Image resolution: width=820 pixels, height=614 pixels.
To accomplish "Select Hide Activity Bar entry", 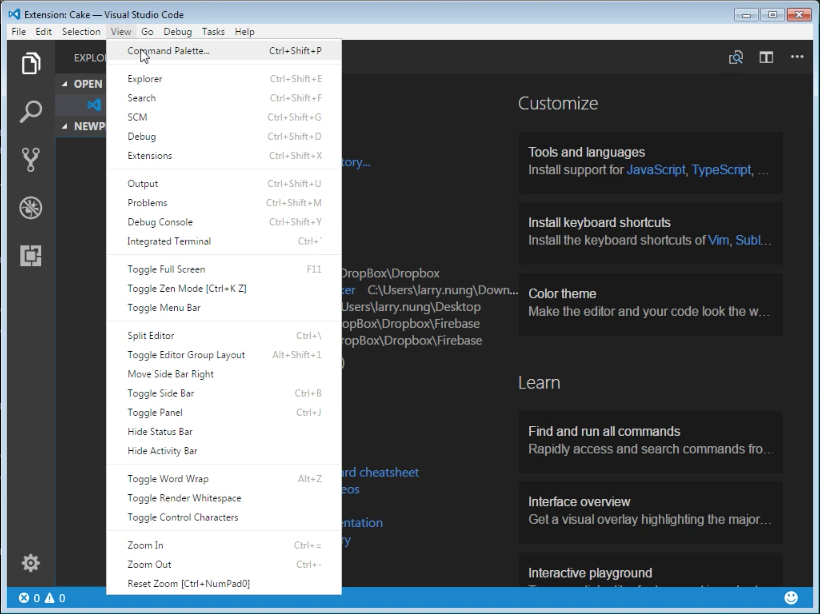I will [224, 451].
